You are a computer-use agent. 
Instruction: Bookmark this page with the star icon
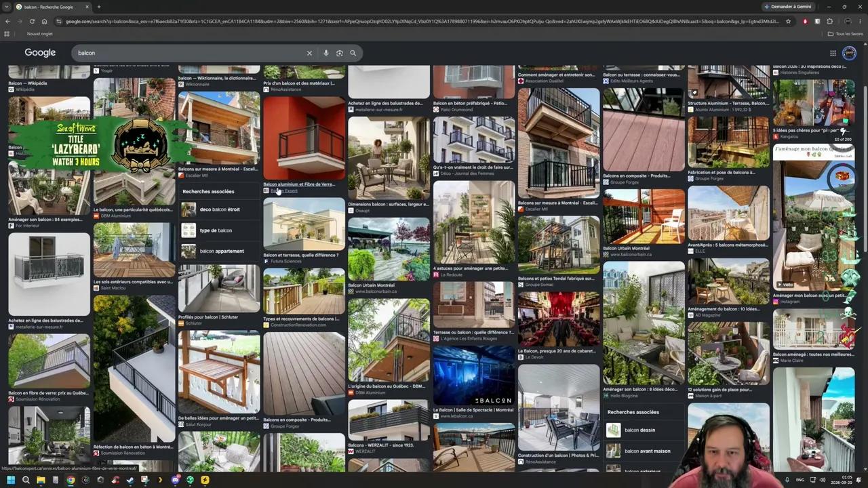coord(788,21)
